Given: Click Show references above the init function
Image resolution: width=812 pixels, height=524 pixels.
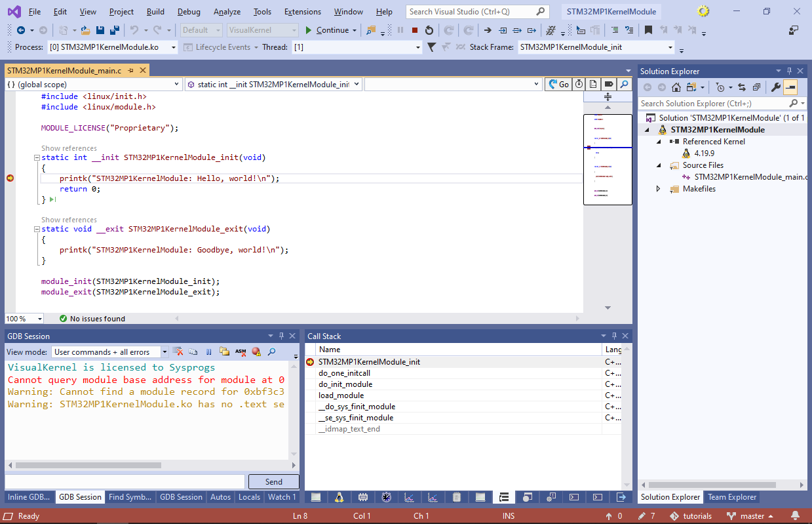Looking at the screenshot, I should 69,148.
